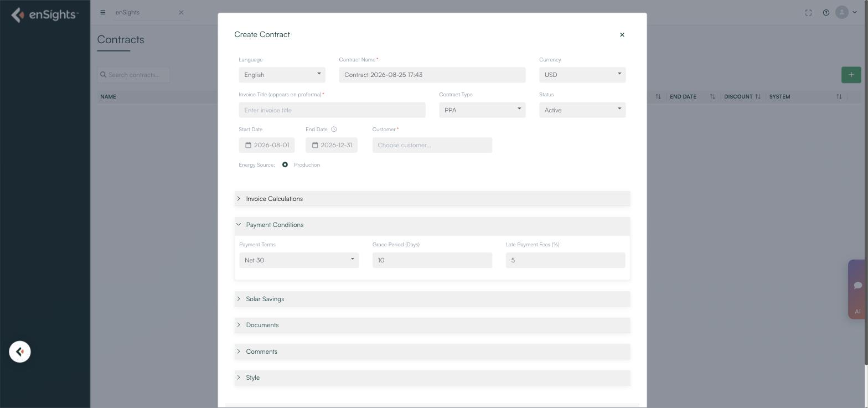Close the Create Contract dialog
Screen dimensions: 868x408
(622, 35)
